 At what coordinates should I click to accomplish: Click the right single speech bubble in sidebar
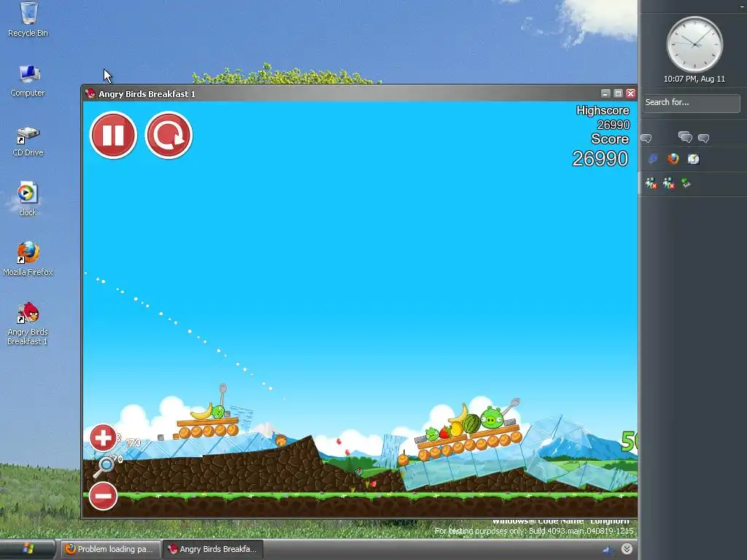click(x=704, y=139)
